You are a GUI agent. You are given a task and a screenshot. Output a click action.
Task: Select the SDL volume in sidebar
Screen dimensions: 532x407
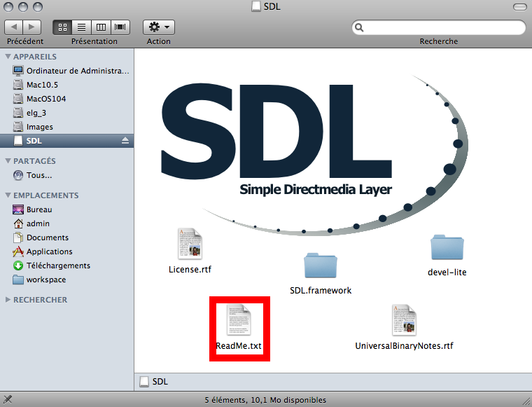[x=66, y=141]
